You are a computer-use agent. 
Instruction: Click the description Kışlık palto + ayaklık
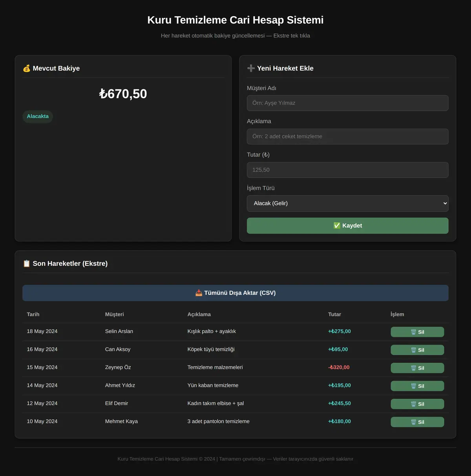[212, 331]
